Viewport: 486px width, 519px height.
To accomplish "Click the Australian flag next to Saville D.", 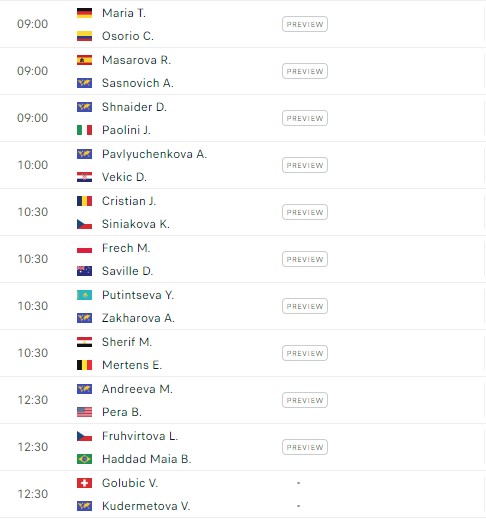I will pos(84,271).
